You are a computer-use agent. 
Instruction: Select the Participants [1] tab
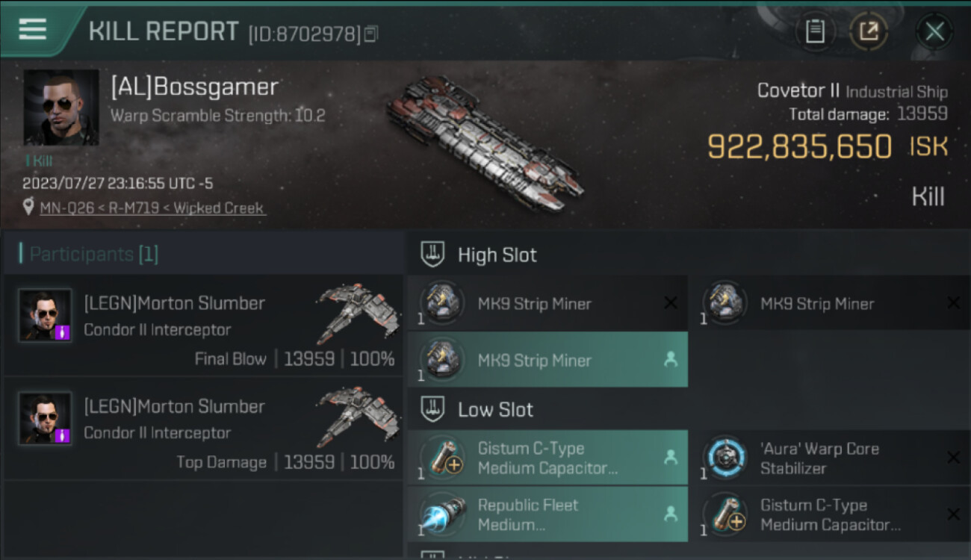pyautogui.click(x=94, y=254)
